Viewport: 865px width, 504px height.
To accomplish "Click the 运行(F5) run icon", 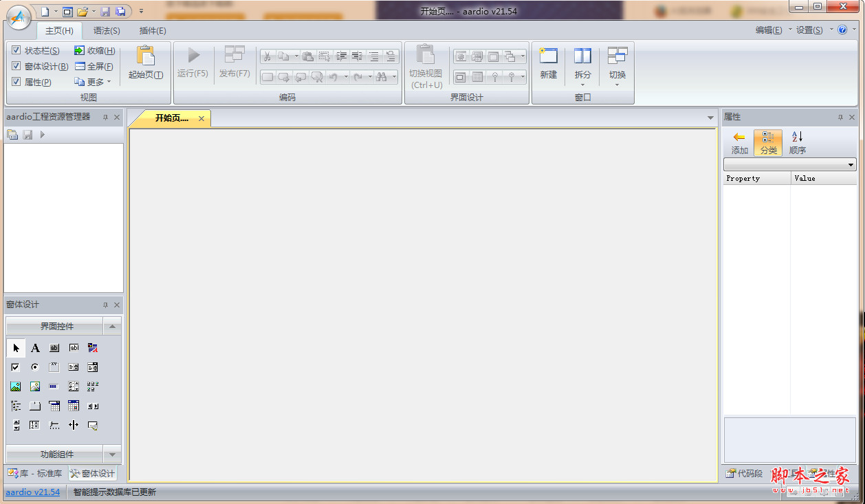I will [193, 55].
